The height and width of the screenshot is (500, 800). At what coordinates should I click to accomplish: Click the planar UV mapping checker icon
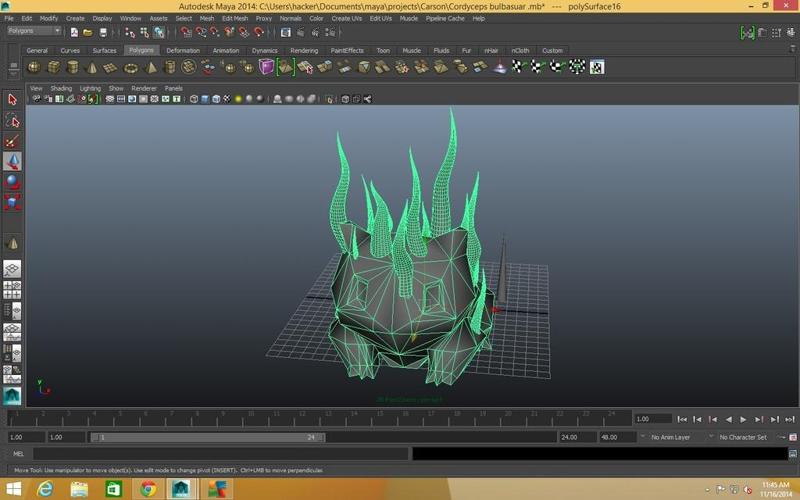(519, 67)
